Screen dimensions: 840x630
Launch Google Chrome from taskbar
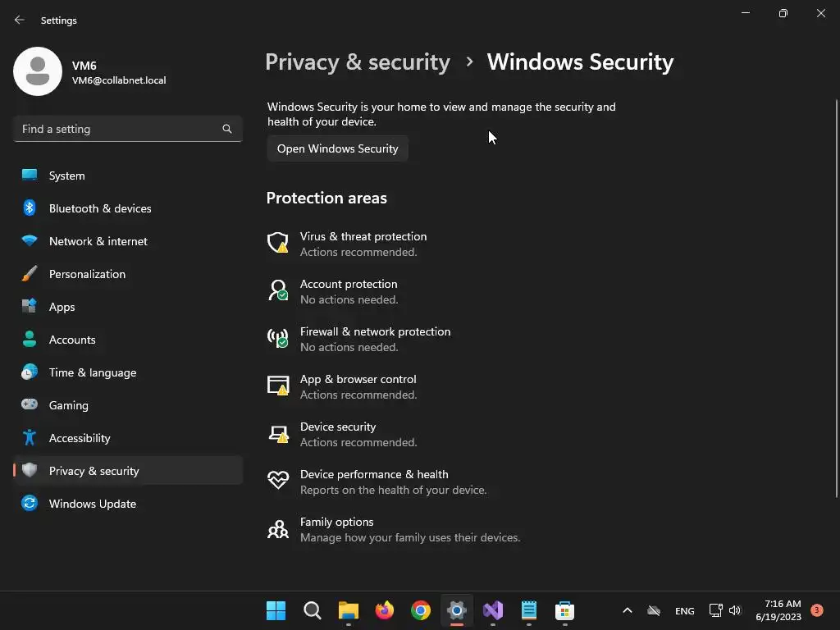(421, 610)
